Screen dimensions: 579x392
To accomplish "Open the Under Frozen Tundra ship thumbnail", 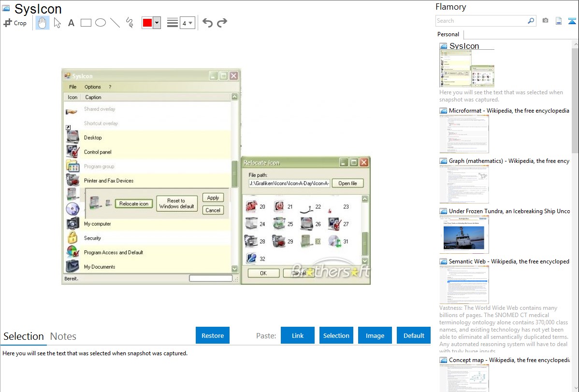I will pos(464,234).
